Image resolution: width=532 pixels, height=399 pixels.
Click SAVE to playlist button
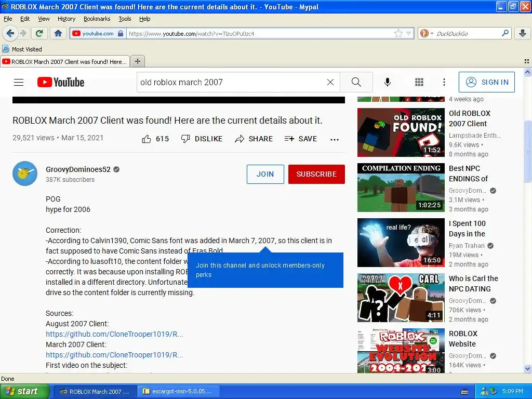point(301,139)
